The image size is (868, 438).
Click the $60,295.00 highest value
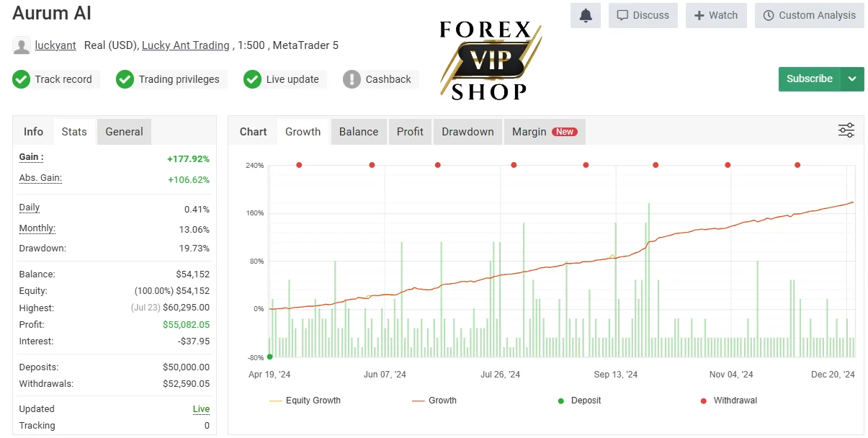[187, 308]
